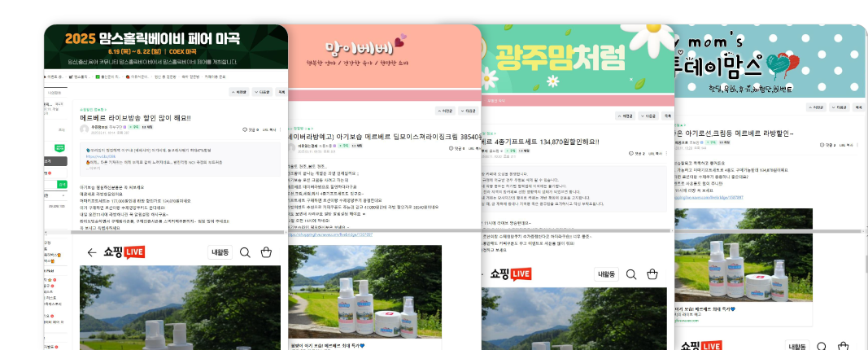Open shopping bag icon in 맘스홀릭베이비 쇼핑LIVE header
Viewport: 868px width, 350px height.
[266, 252]
